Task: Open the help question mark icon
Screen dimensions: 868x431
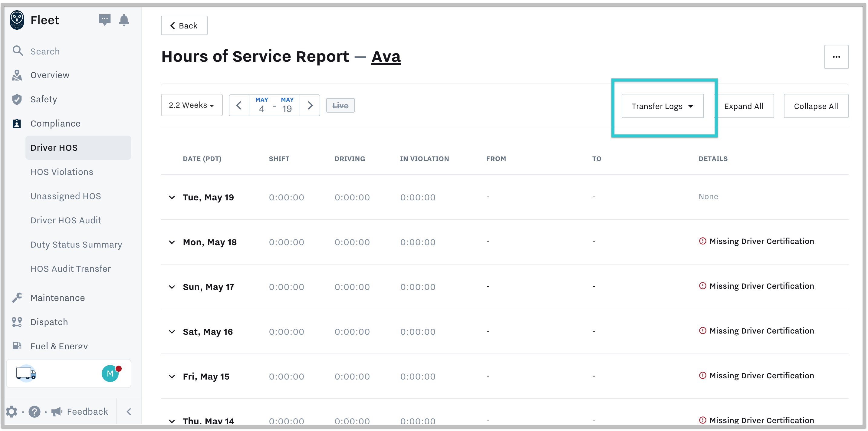Action: click(35, 411)
